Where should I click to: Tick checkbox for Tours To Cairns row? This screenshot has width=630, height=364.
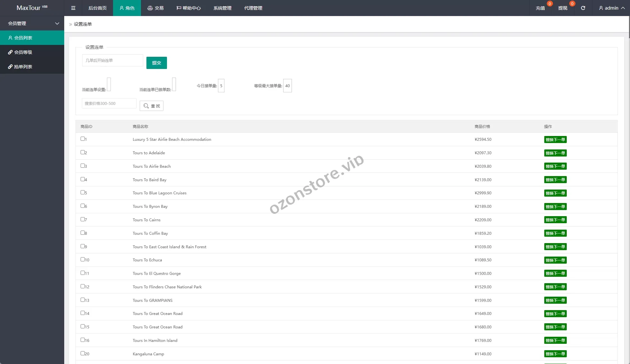click(83, 219)
